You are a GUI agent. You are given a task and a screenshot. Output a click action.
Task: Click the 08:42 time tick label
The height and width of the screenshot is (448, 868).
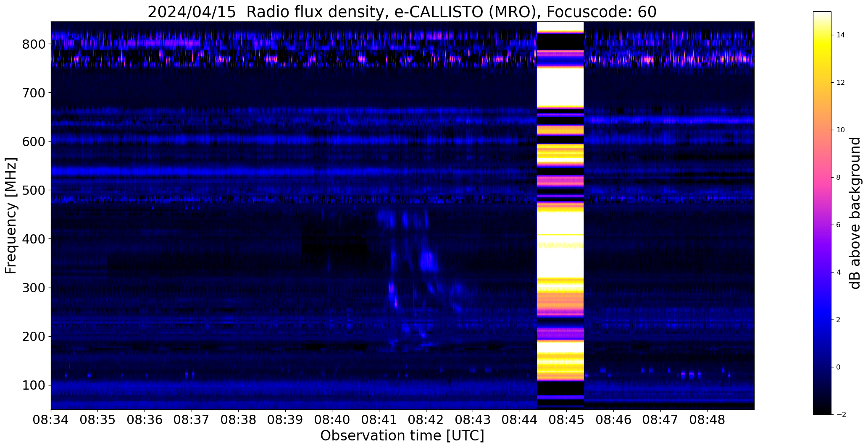[426, 420]
